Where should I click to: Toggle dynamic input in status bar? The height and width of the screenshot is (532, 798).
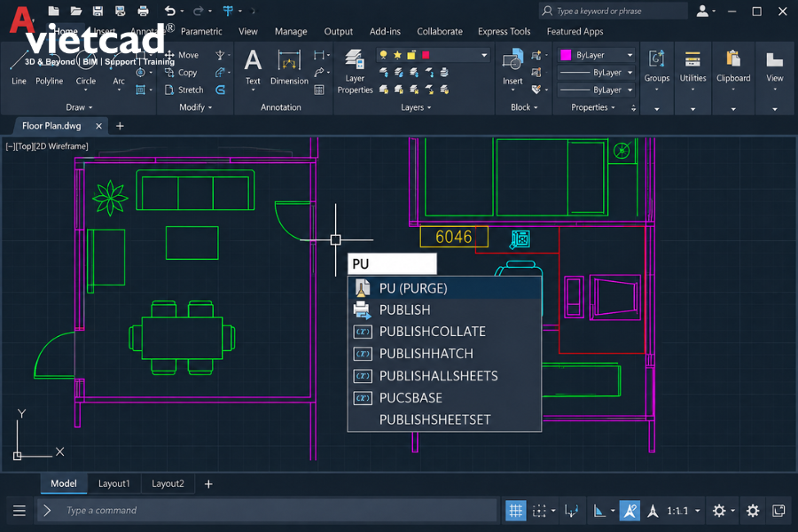[572, 510]
